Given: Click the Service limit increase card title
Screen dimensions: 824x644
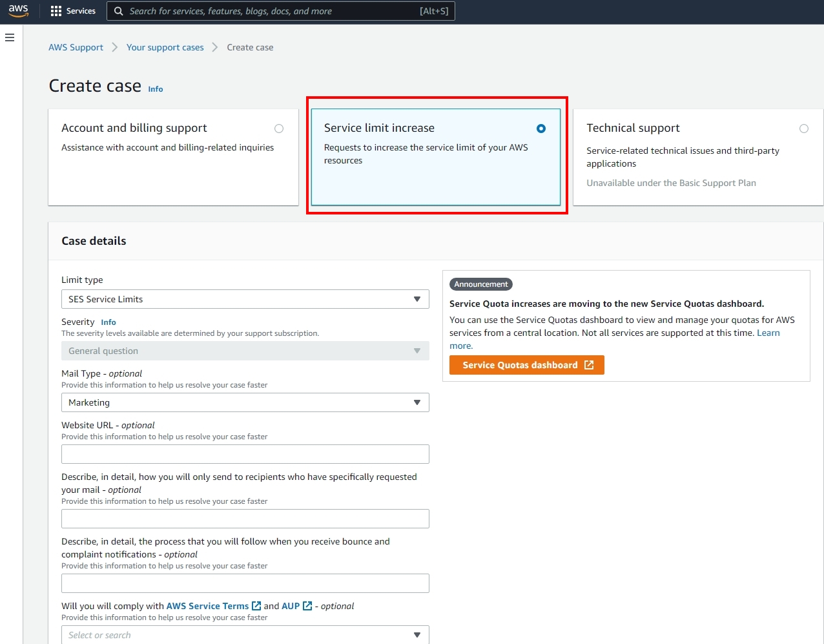Looking at the screenshot, I should [379, 128].
